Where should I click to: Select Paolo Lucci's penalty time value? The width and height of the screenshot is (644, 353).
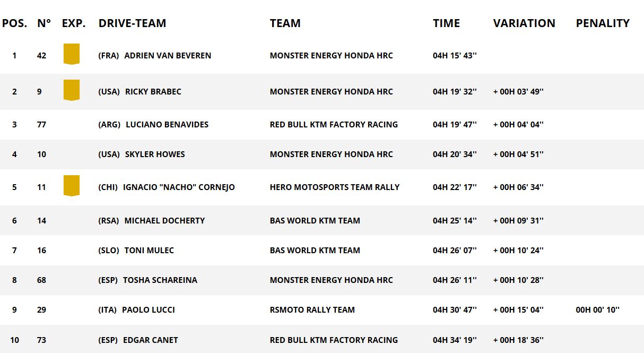click(597, 310)
